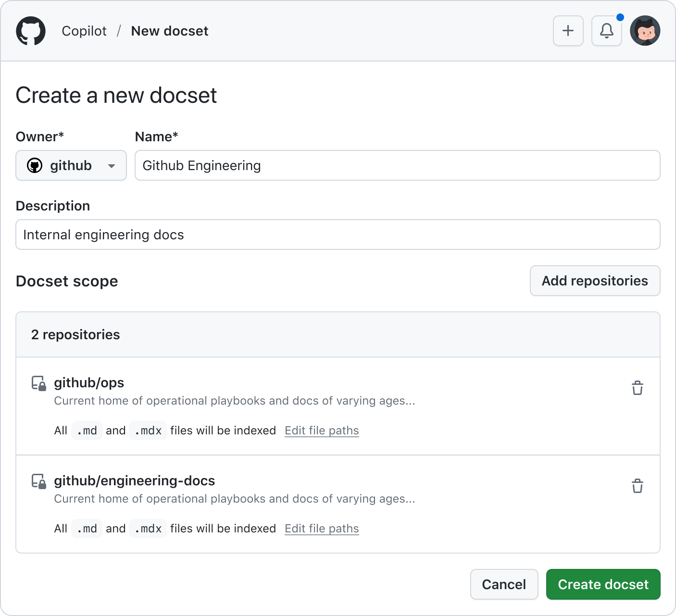Click the lock icon beside github/ops
Image resolution: width=676 pixels, height=616 pixels.
click(38, 383)
